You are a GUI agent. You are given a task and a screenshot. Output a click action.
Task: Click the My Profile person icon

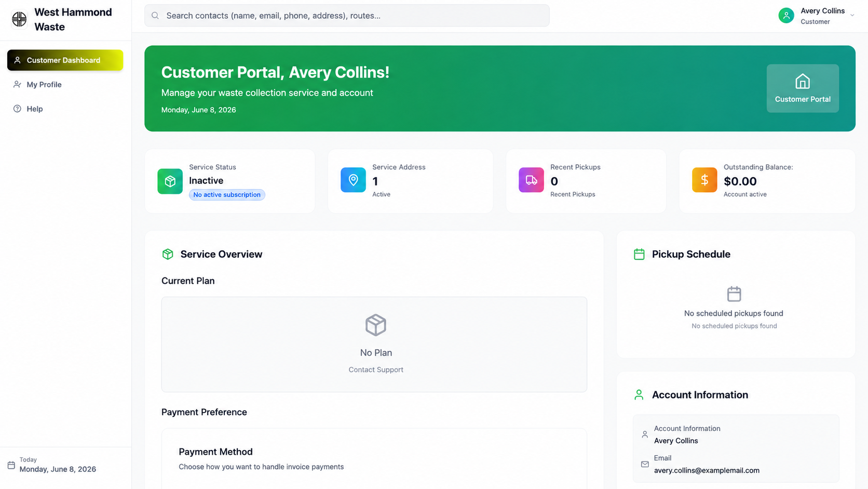(x=17, y=84)
